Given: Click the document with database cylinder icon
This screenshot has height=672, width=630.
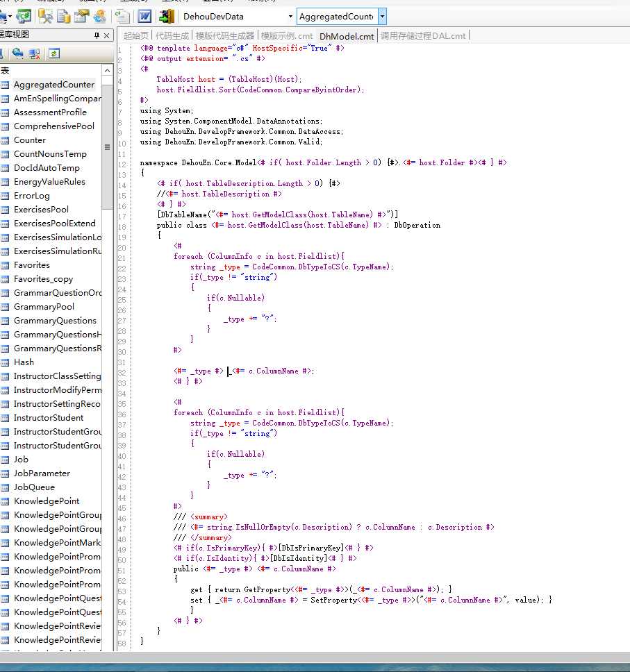Looking at the screenshot, I should pos(63,16).
